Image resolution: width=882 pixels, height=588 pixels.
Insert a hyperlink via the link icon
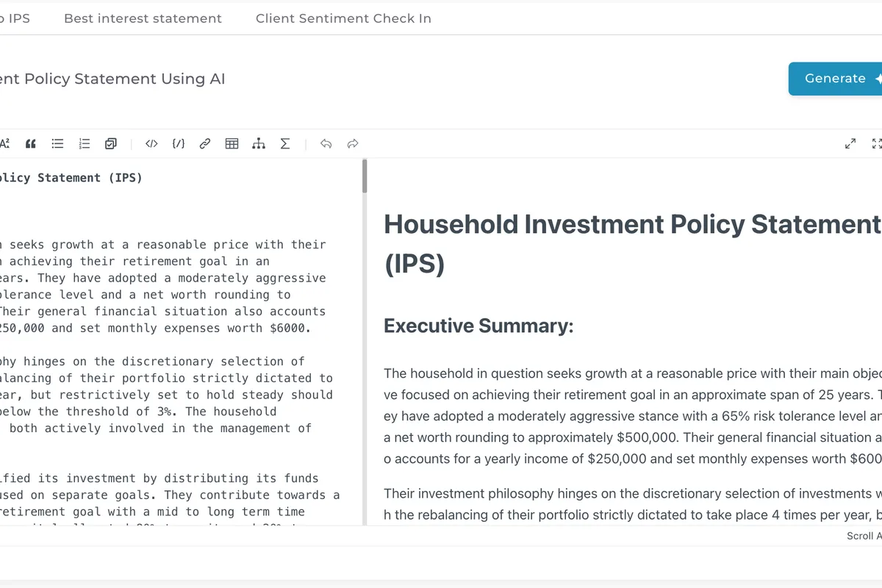[x=205, y=144]
